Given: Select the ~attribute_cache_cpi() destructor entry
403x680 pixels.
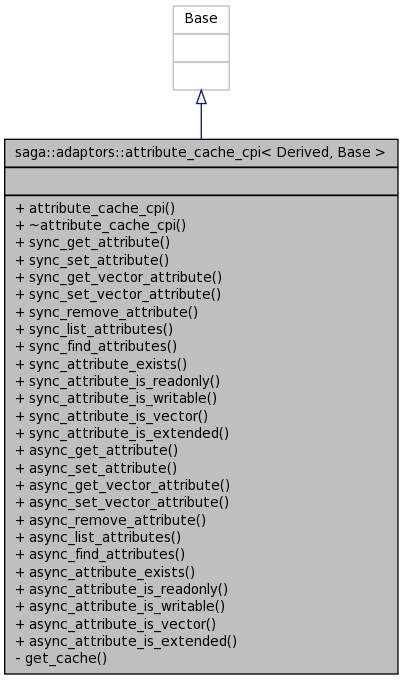Looking at the screenshot, I should [x=100, y=225].
